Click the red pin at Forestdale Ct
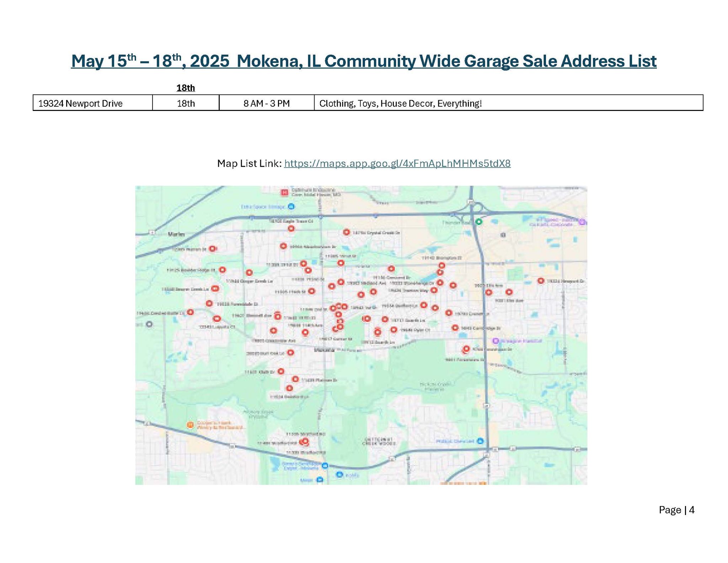Image resolution: width=728 pixels, height=563 pixels. 209,303
